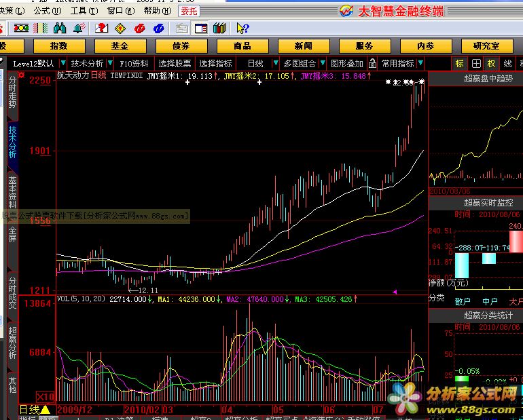The height and width of the screenshot is (420, 523).
Task: Switch to the 基本资料 side tab
Action: pos(12,192)
